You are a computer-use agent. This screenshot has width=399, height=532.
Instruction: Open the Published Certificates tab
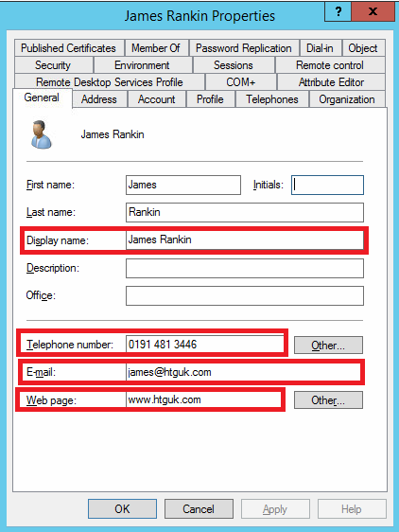69,48
